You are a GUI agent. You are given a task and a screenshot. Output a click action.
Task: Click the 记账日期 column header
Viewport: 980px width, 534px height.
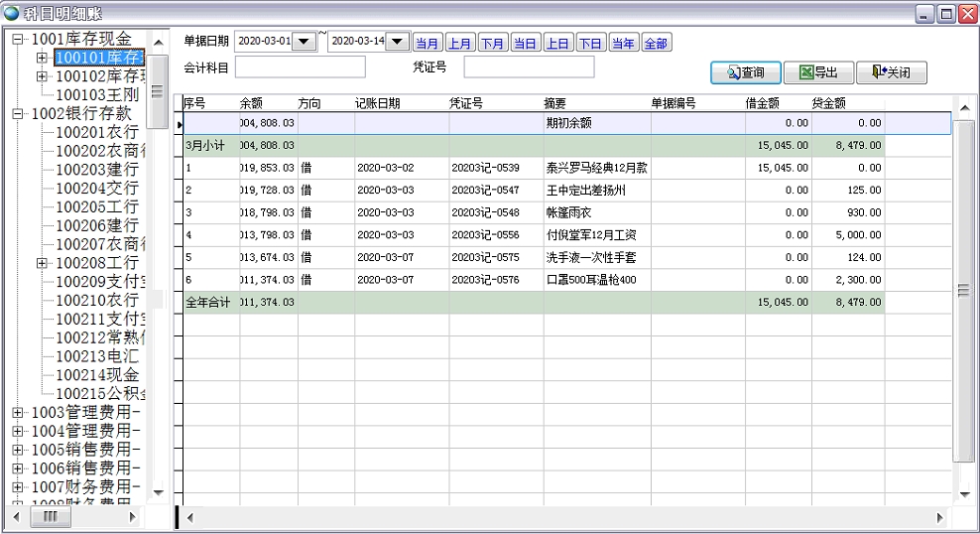(x=378, y=103)
